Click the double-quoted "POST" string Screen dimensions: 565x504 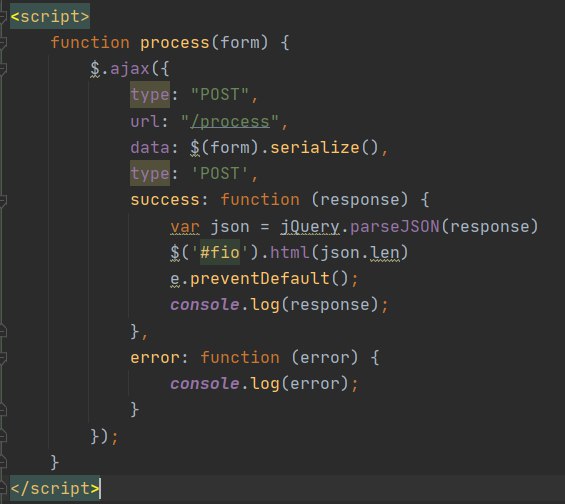(220, 95)
